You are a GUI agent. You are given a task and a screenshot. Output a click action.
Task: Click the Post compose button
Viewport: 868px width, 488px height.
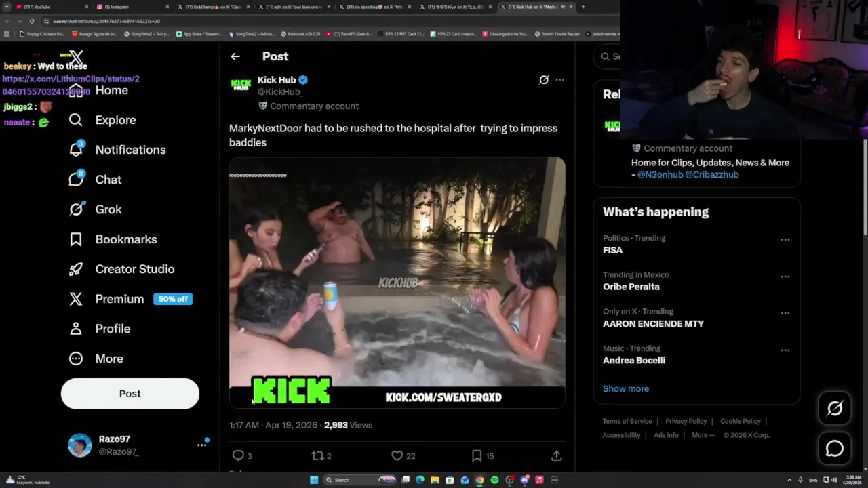[x=130, y=394]
